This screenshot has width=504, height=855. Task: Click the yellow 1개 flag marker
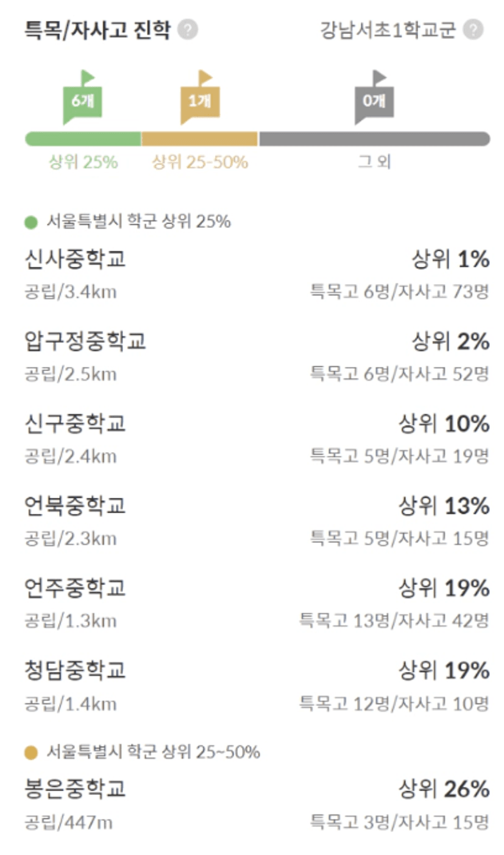coord(199,100)
